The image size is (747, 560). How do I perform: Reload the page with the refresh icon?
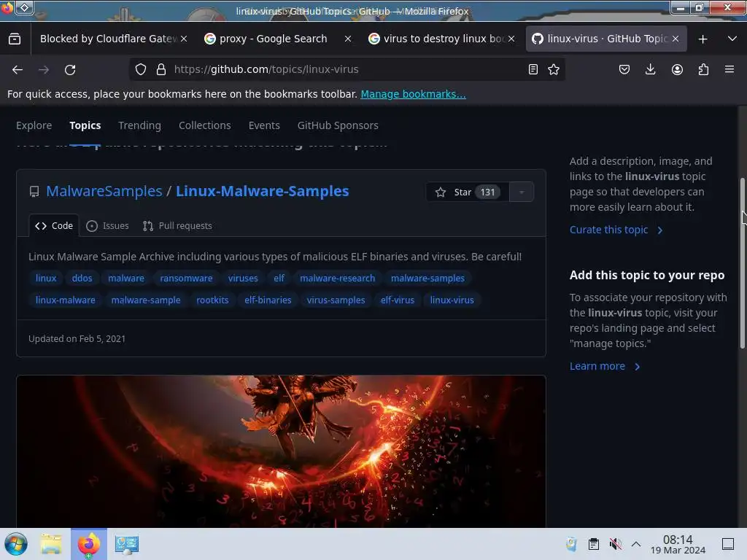70,69
